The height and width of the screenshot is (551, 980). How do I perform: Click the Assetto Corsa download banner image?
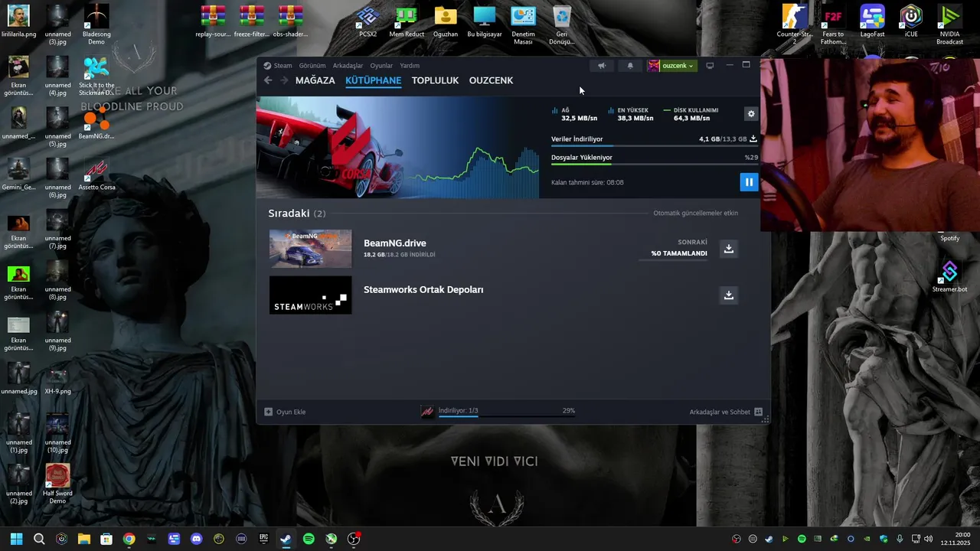[397, 148]
